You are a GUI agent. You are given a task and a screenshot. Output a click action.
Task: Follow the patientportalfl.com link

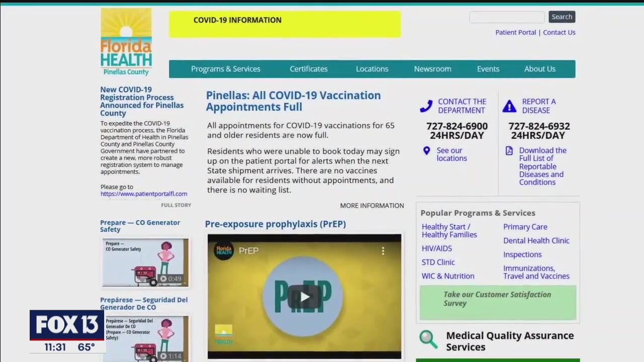pyautogui.click(x=143, y=194)
